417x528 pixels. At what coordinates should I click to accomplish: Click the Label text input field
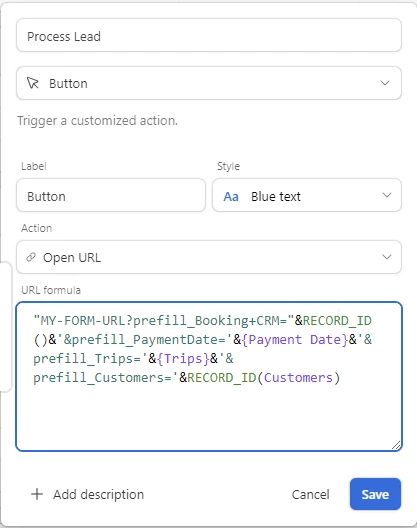coord(111,195)
